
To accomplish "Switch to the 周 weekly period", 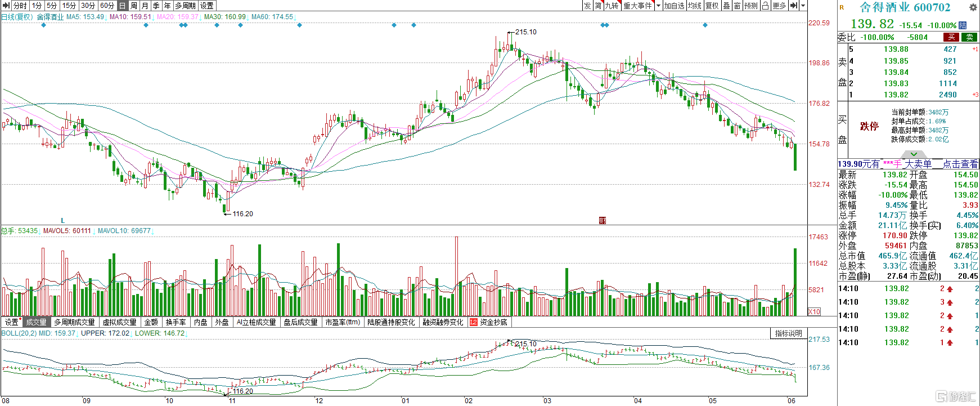I will point(134,6).
